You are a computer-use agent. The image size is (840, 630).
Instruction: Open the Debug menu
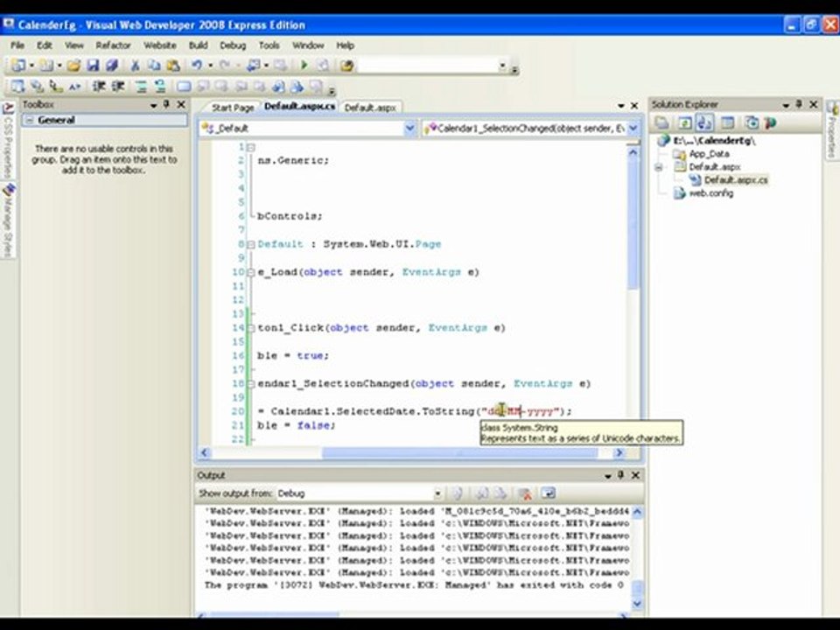(233, 45)
